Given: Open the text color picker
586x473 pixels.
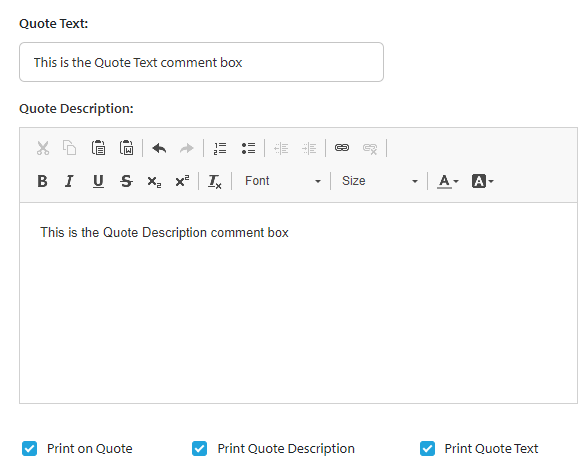Looking at the screenshot, I should (x=448, y=181).
